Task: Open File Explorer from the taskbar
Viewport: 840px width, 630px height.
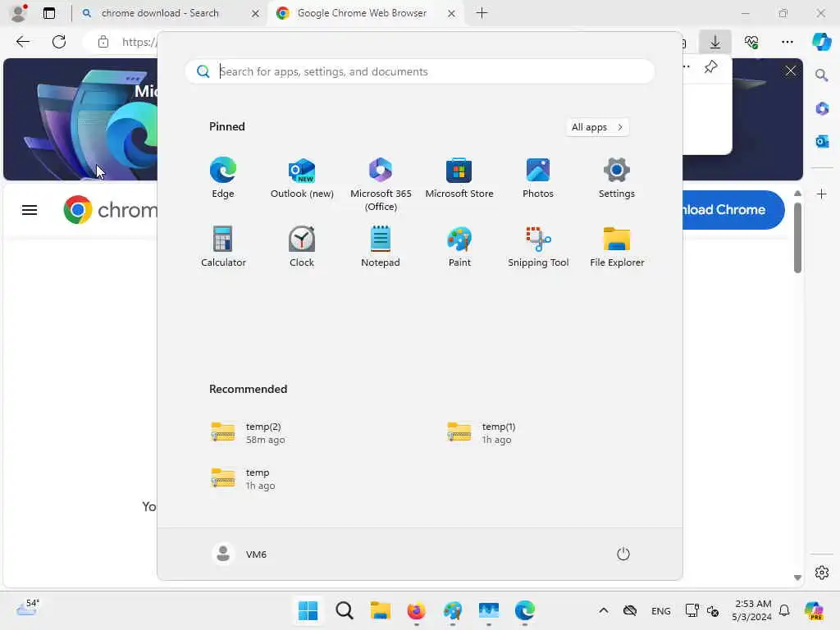Action: tap(381, 610)
